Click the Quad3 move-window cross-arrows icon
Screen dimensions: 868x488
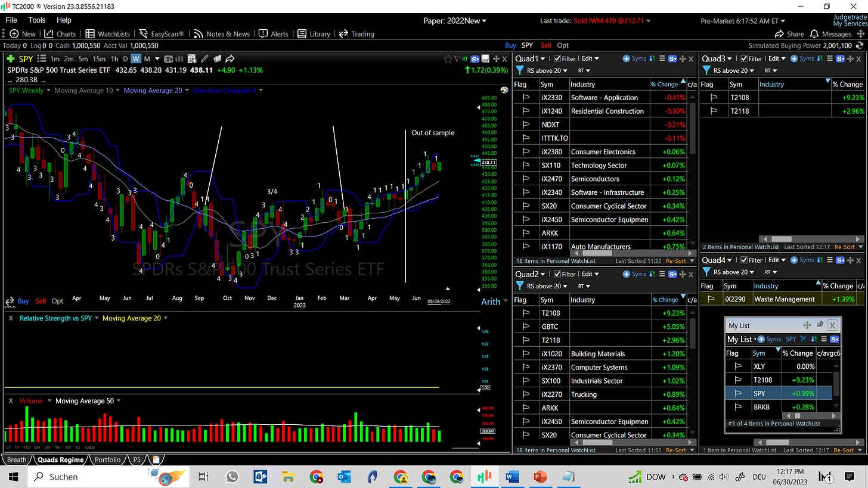point(851,58)
